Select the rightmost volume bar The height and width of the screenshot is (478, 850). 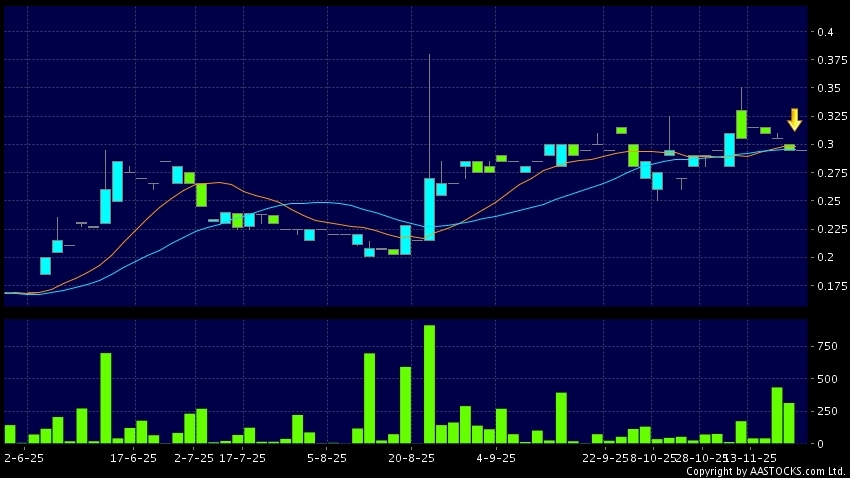(x=789, y=422)
